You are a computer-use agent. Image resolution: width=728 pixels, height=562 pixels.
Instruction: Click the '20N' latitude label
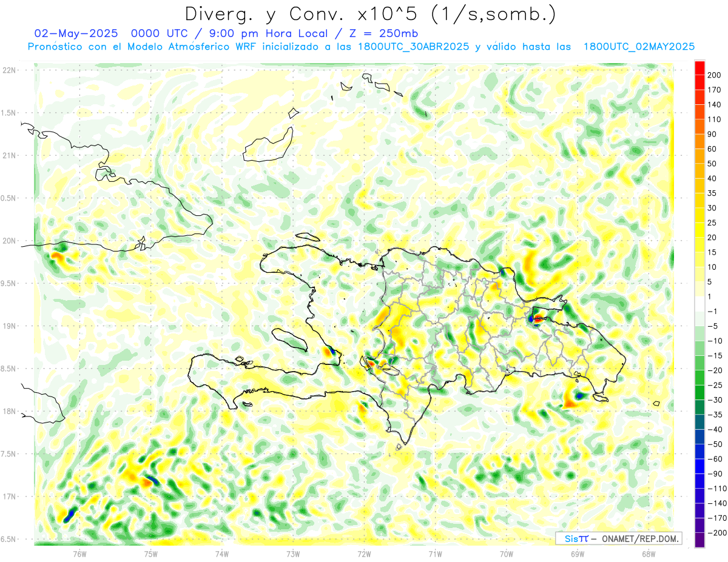(9, 241)
